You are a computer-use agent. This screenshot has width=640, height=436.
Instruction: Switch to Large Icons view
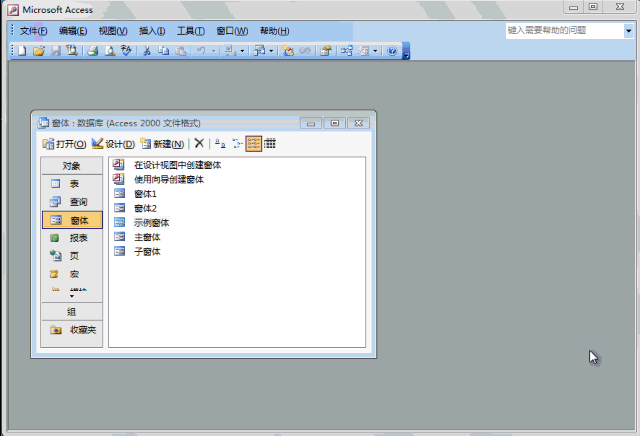tap(220, 143)
